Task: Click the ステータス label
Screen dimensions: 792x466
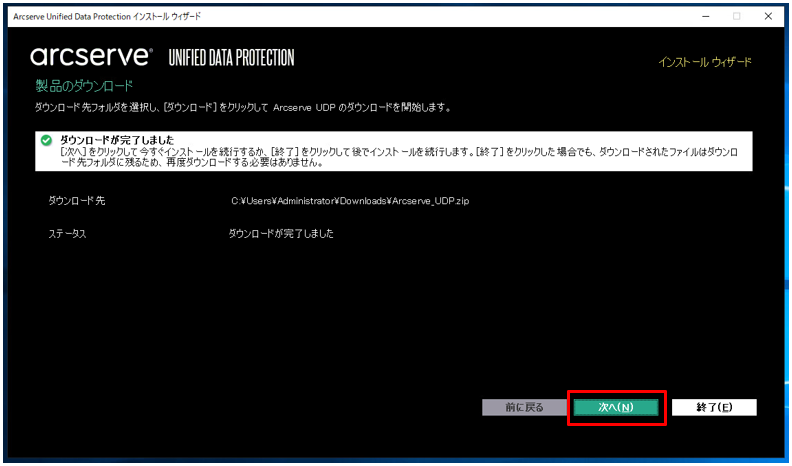Action: pos(67,234)
